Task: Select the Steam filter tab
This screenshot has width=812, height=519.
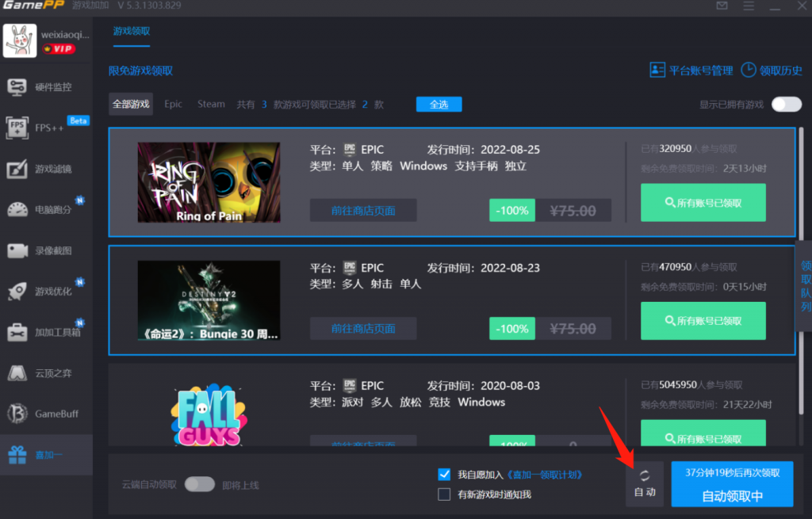Action: coord(211,104)
